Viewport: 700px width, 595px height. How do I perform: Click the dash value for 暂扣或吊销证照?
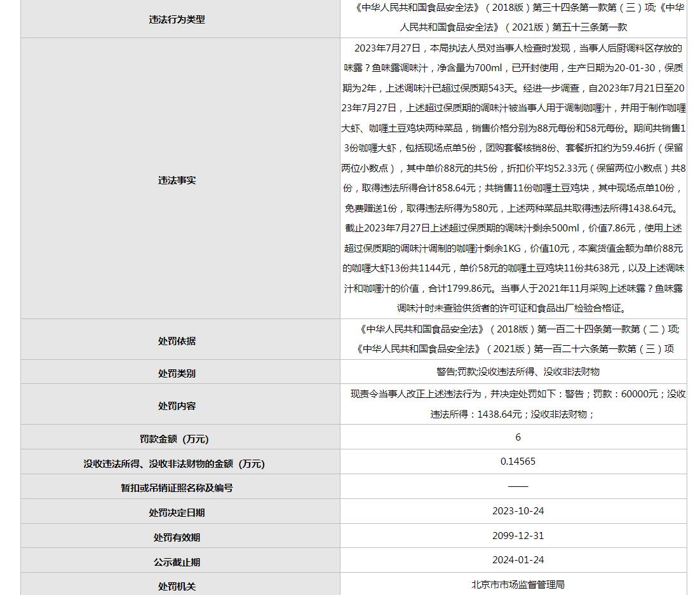(518, 486)
